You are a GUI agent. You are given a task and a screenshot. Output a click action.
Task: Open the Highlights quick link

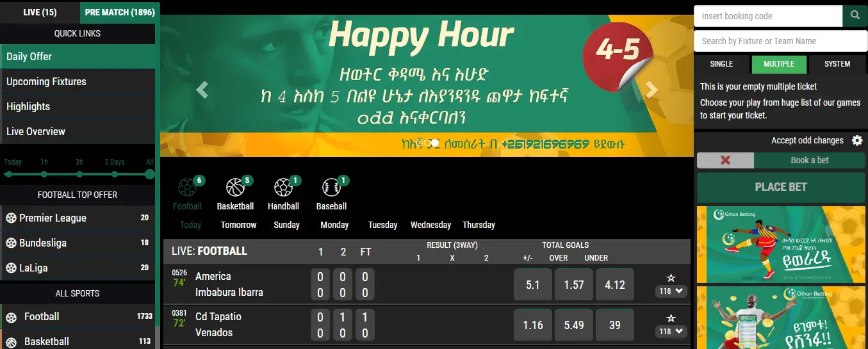click(x=78, y=106)
